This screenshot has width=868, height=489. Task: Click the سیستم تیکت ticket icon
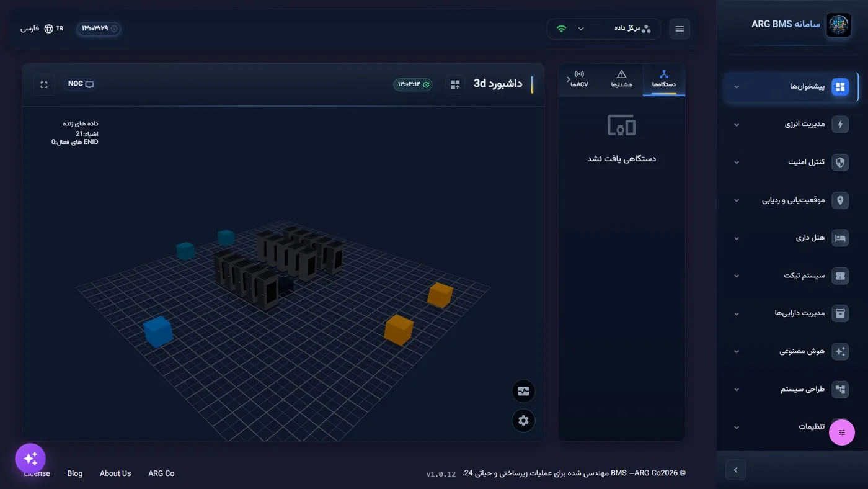coord(840,276)
